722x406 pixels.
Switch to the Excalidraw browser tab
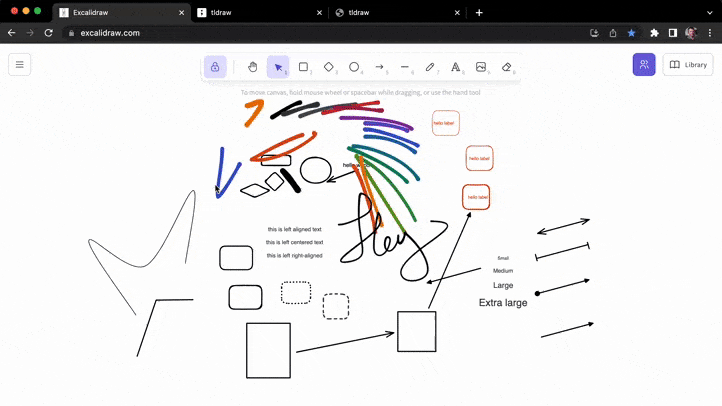(115, 12)
